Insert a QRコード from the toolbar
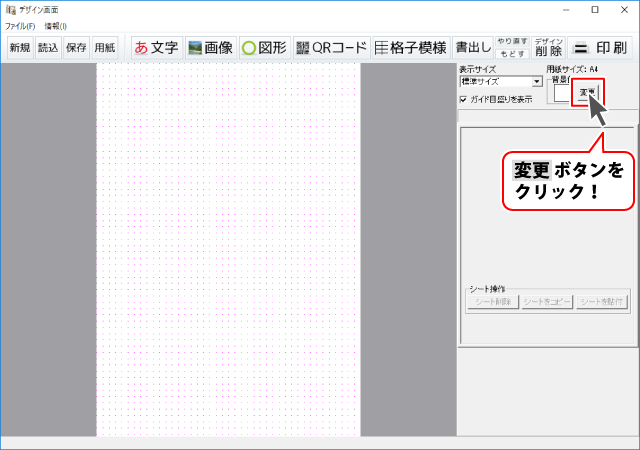Viewport: 640px width, 450px height. click(331, 47)
